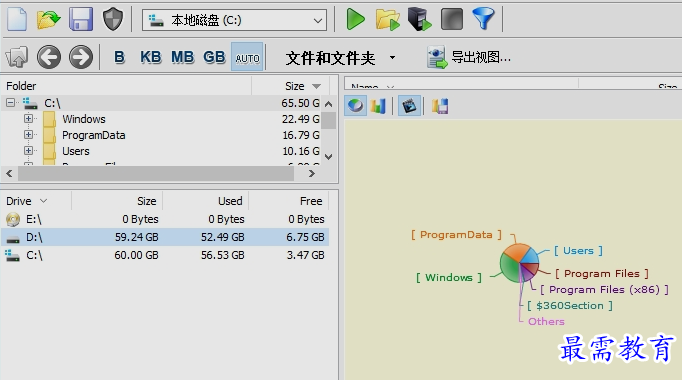Switch size units to KB
The width and height of the screenshot is (682, 380).
click(150, 57)
